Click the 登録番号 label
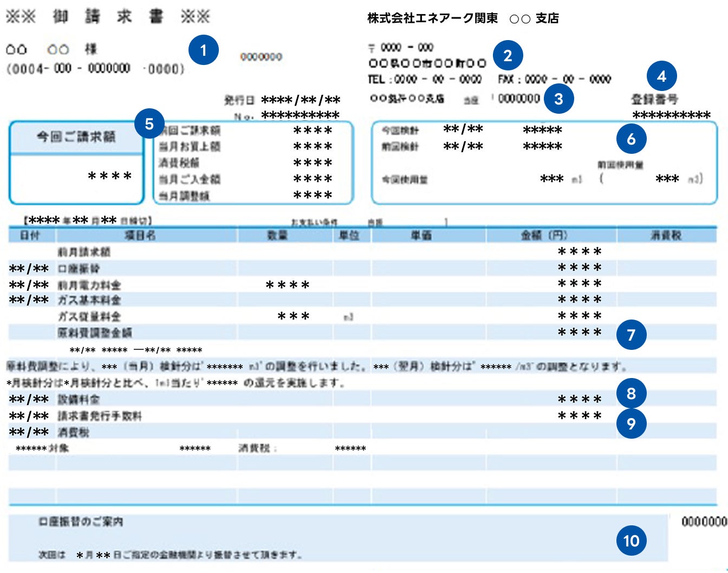This screenshot has height=573, width=728. pyautogui.click(x=654, y=99)
